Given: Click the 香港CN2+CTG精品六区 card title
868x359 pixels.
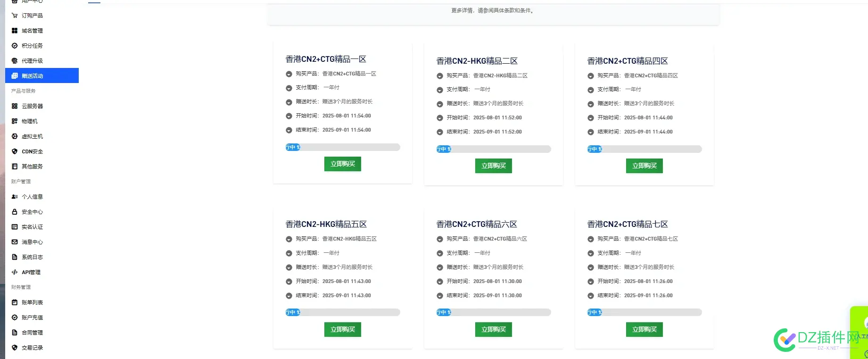Looking at the screenshot, I should coord(477,224).
